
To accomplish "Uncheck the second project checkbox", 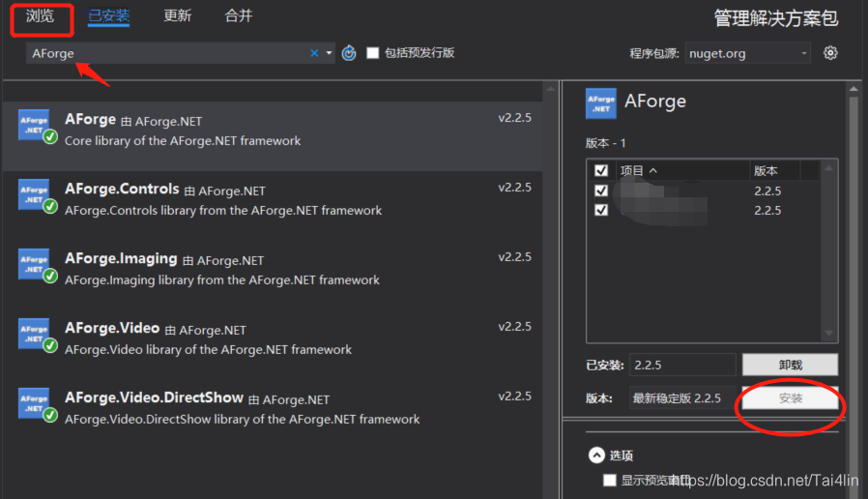I will point(601,210).
